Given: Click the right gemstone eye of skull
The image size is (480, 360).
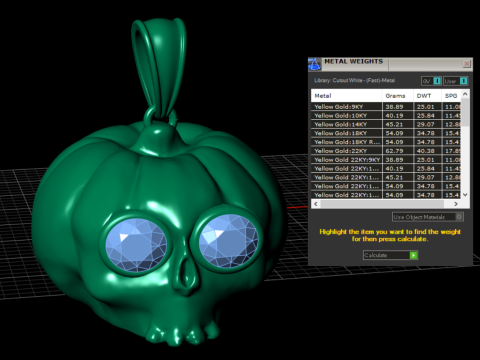Looking at the screenshot, I should pos(228,240).
